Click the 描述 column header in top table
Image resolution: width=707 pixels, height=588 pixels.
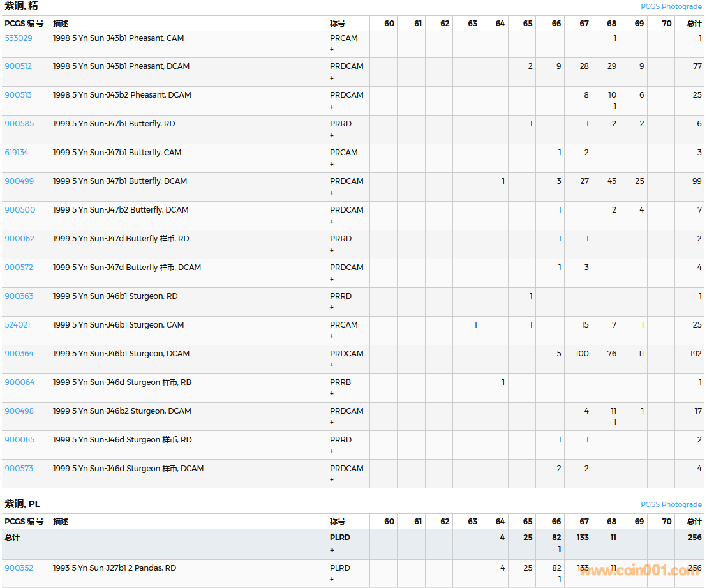coord(61,24)
